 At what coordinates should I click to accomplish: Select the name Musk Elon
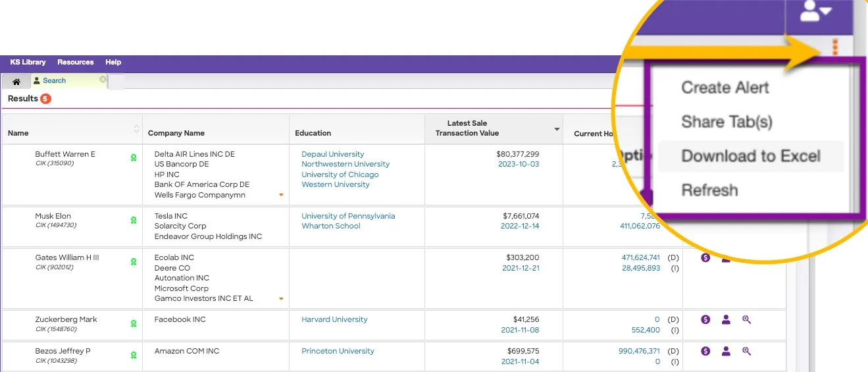point(53,216)
